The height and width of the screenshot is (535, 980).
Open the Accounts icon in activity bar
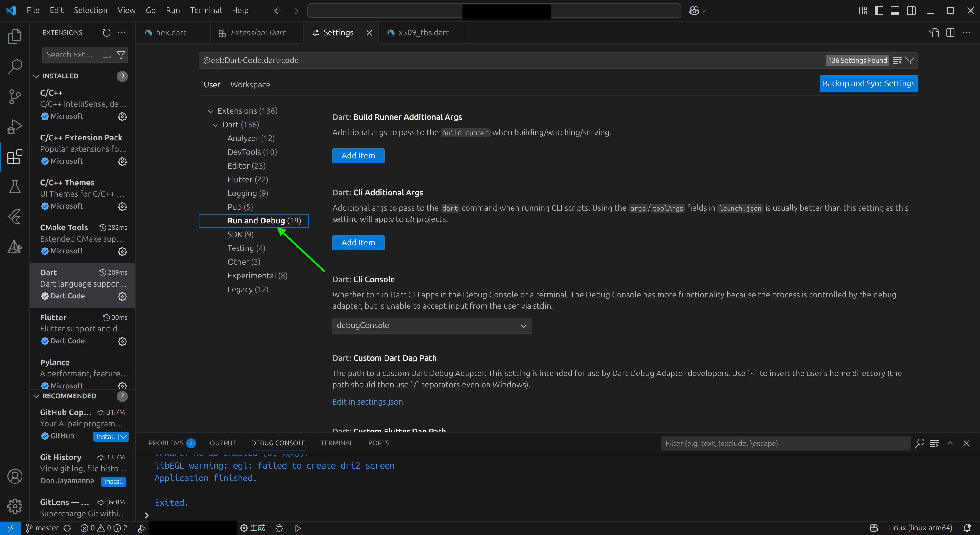coord(15,476)
